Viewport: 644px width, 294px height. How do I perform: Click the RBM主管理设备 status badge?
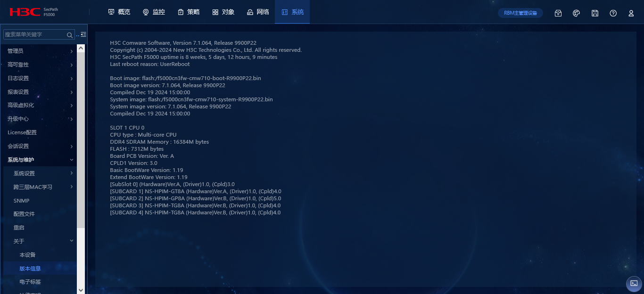(520, 13)
